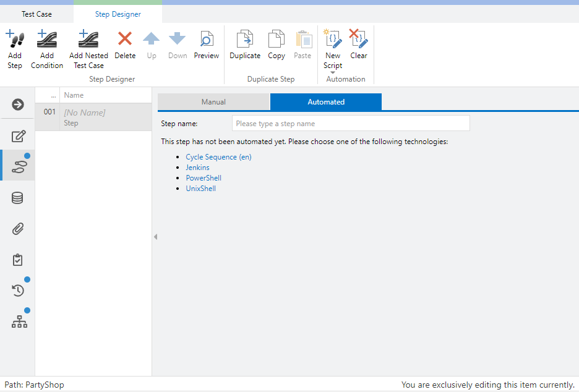This screenshot has height=392, width=579.
Task: Expand the sidebar with the arrow button
Action: pos(18,104)
